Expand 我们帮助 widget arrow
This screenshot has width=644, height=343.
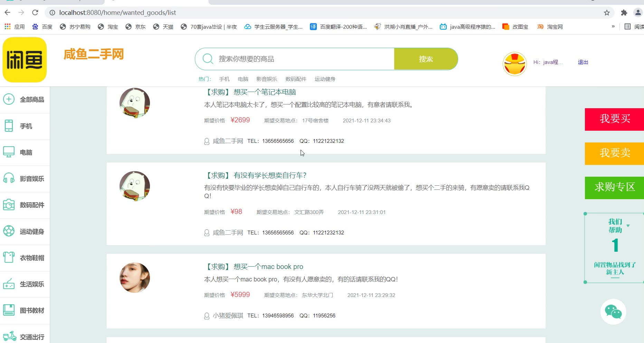point(628,226)
